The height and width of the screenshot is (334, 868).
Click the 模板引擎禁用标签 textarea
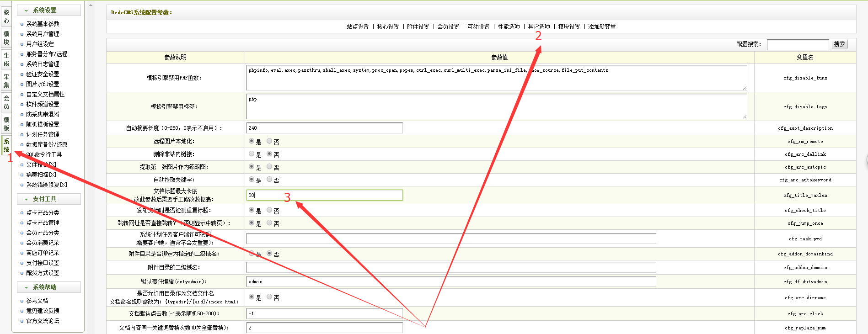pyautogui.click(x=497, y=106)
